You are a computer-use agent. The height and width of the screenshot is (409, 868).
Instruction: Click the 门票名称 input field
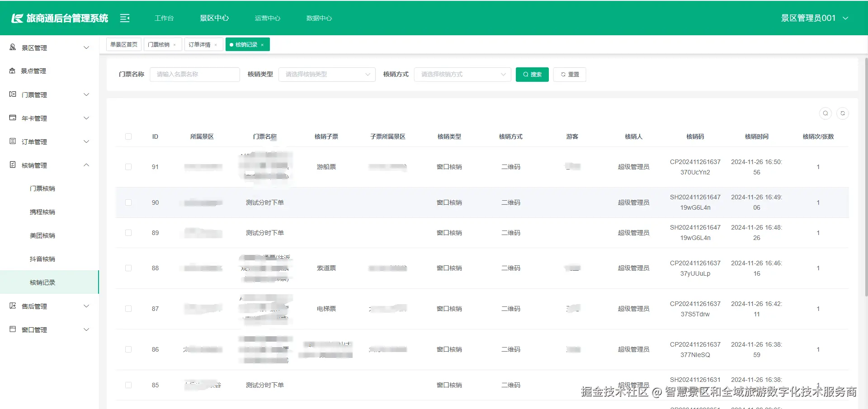(x=195, y=75)
